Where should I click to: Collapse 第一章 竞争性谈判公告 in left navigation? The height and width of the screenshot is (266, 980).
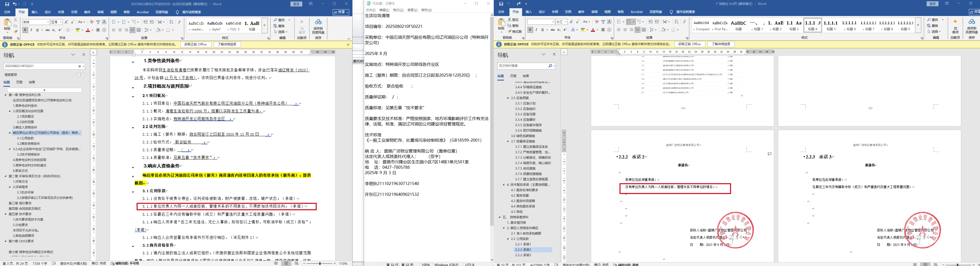pos(6,95)
